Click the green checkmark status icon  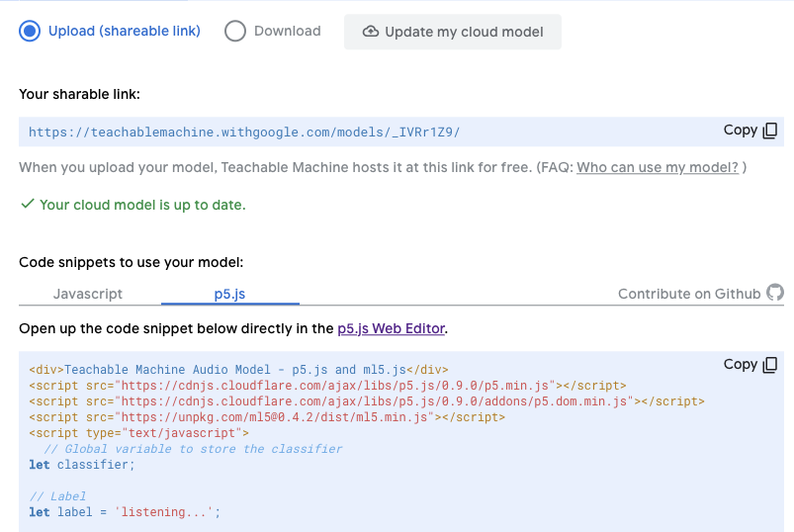(28, 204)
